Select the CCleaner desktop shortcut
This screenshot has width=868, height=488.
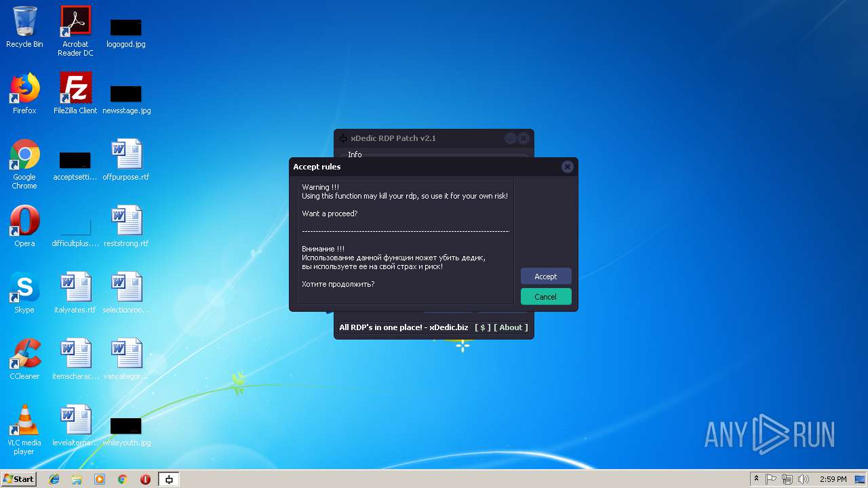24,360
